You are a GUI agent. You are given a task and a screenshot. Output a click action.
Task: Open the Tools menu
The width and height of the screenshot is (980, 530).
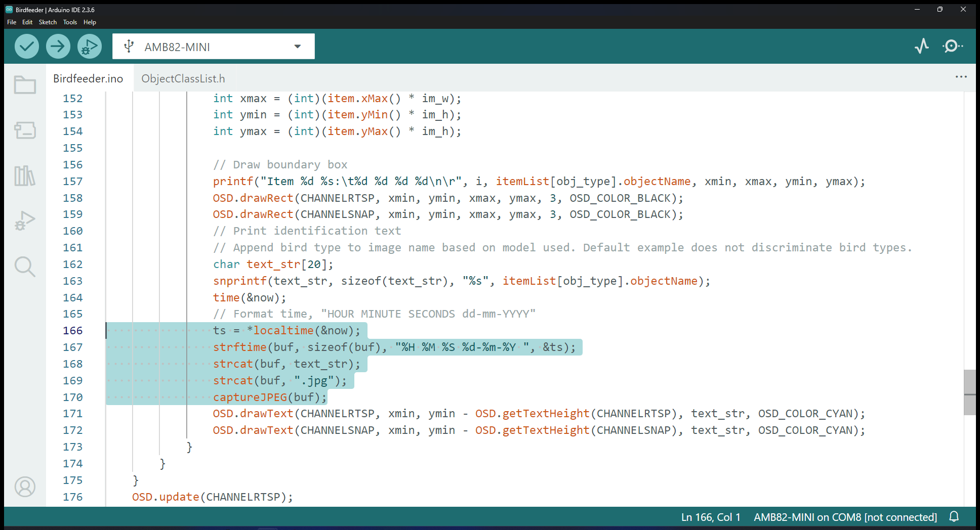[70, 22]
